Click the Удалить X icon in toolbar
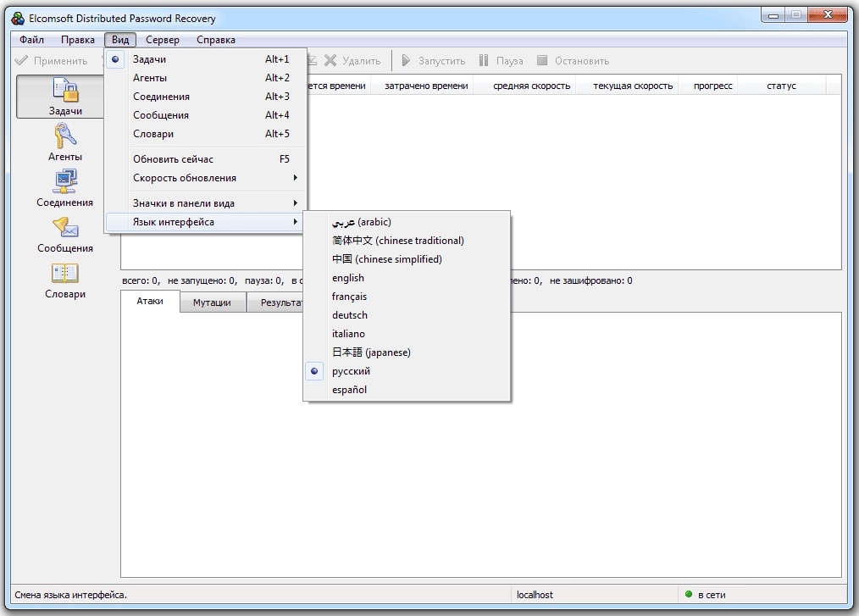 point(330,60)
